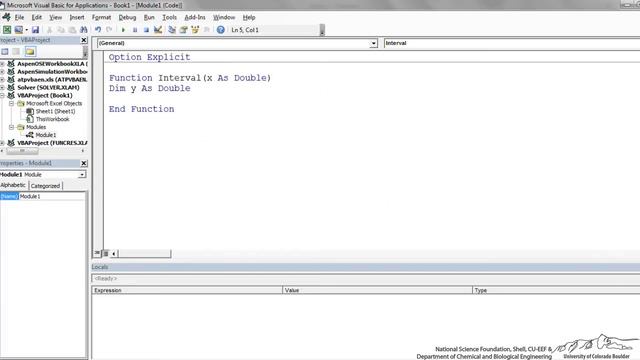Toggle Folders icon in Project pane
This screenshot has height=360, width=640.
(30, 51)
